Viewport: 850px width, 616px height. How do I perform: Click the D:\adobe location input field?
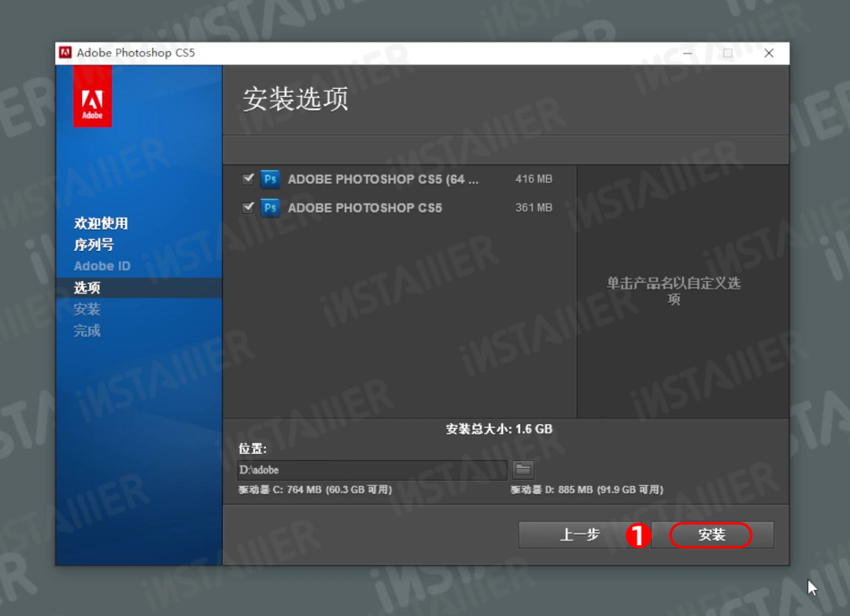371,470
